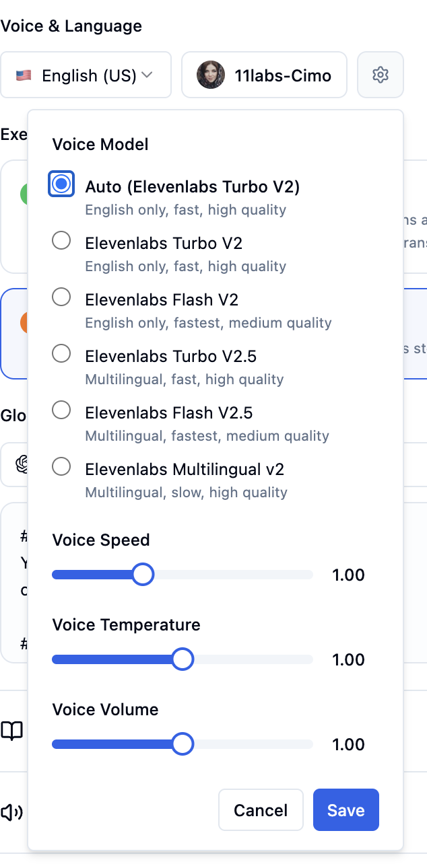Viewport: 427px width, 868px height.
Task: Adjust the Voice Temperature slider handle
Action: pos(182,659)
